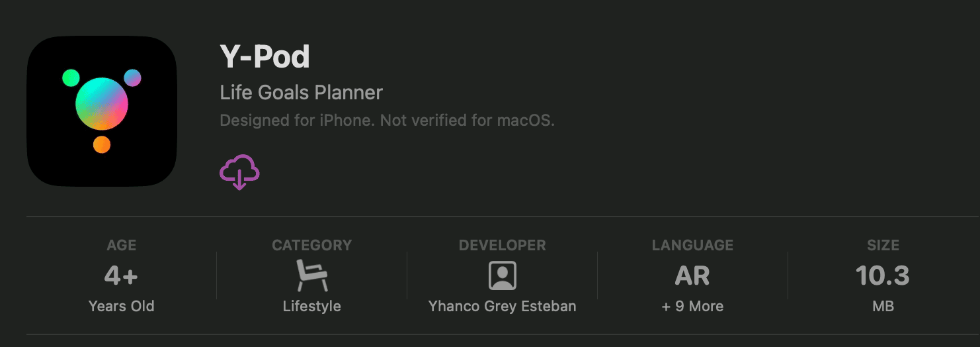980x347 pixels.
Task: Click the LANGUAGE section header
Action: tap(692, 245)
